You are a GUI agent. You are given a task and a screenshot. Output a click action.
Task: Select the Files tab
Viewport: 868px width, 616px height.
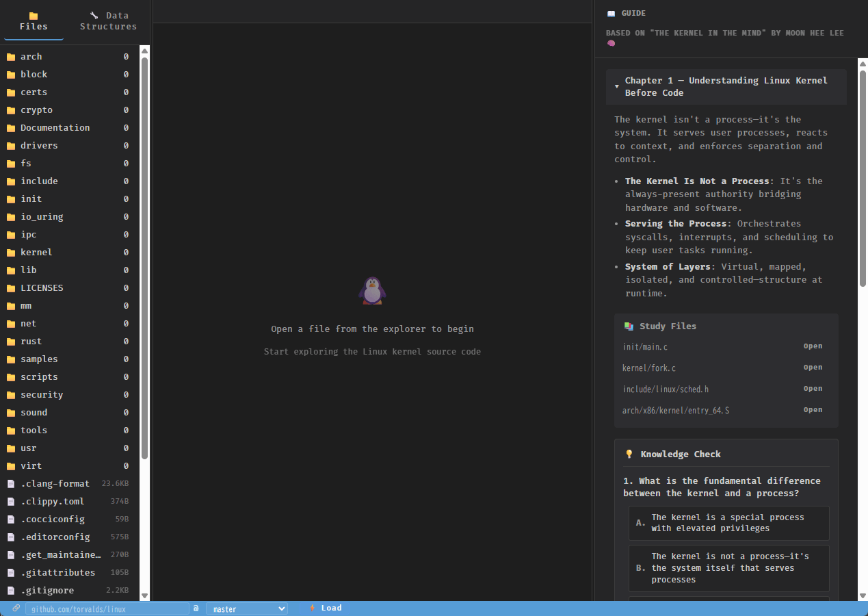[34, 21]
